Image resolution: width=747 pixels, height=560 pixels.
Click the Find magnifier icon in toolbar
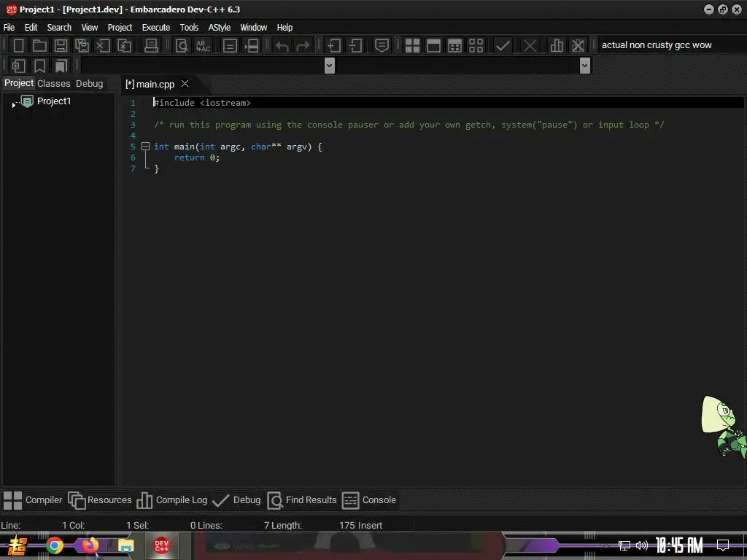[182, 46]
